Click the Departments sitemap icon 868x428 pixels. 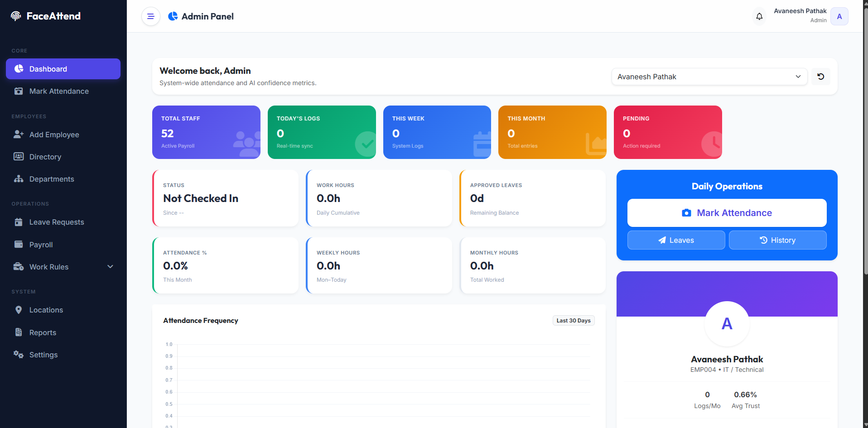tap(19, 179)
